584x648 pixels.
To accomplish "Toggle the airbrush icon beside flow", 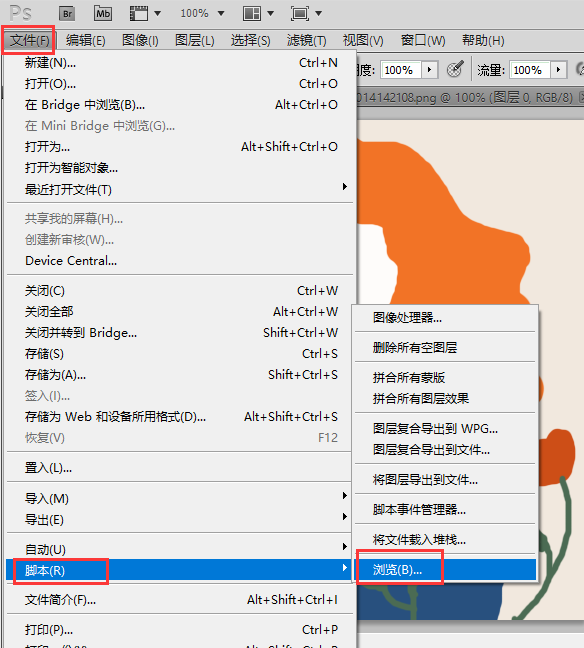I will (x=455, y=69).
